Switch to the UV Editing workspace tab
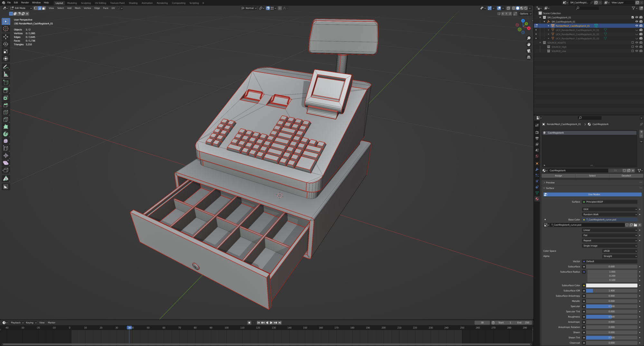644x346 pixels. [100, 3]
